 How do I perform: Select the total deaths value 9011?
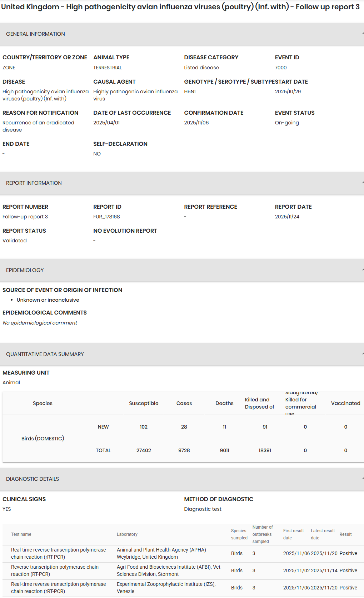[224, 450]
